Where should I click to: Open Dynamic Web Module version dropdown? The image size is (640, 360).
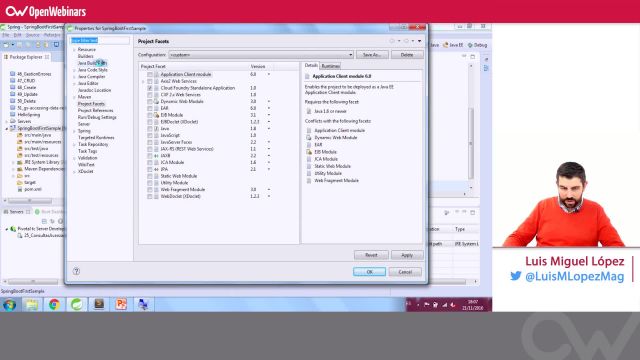(x=269, y=102)
